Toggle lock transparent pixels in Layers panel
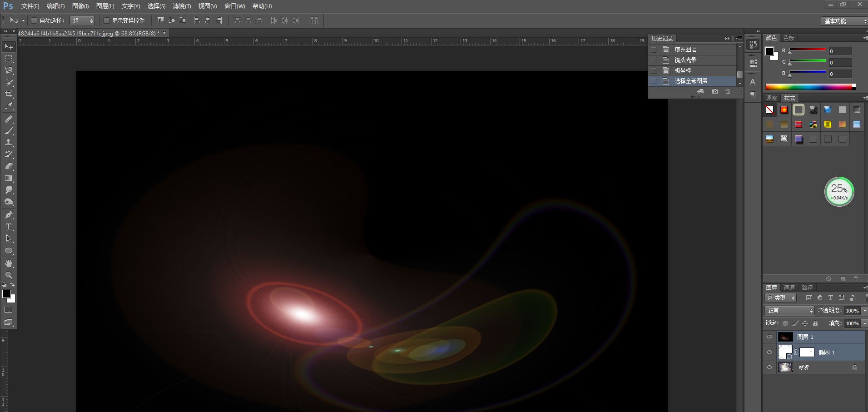This screenshot has width=868, height=412. click(x=785, y=323)
